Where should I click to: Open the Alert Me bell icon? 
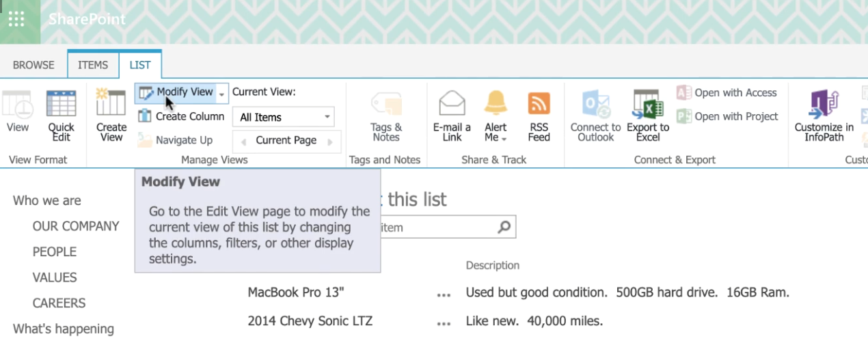pyautogui.click(x=496, y=103)
